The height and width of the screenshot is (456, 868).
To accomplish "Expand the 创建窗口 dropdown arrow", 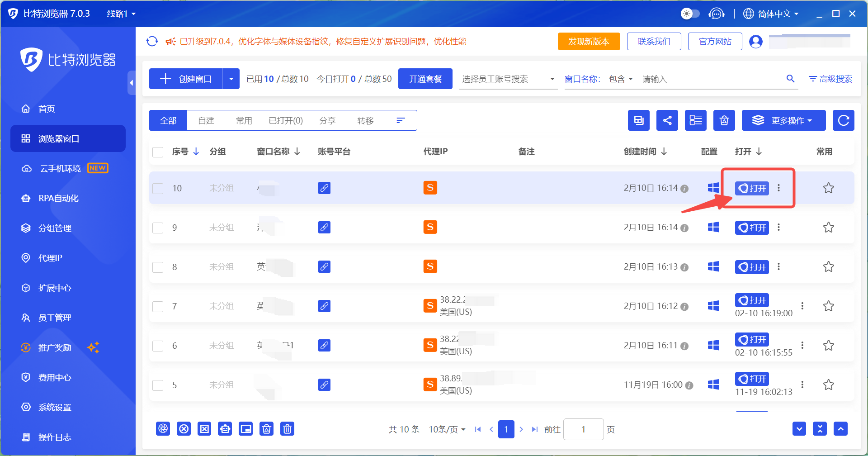I will coord(231,79).
